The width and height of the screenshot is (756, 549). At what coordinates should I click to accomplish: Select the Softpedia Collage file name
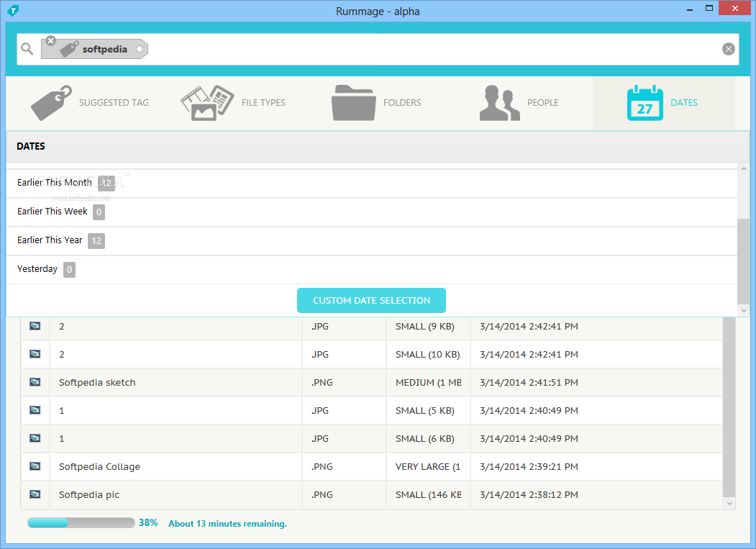pyautogui.click(x=99, y=466)
